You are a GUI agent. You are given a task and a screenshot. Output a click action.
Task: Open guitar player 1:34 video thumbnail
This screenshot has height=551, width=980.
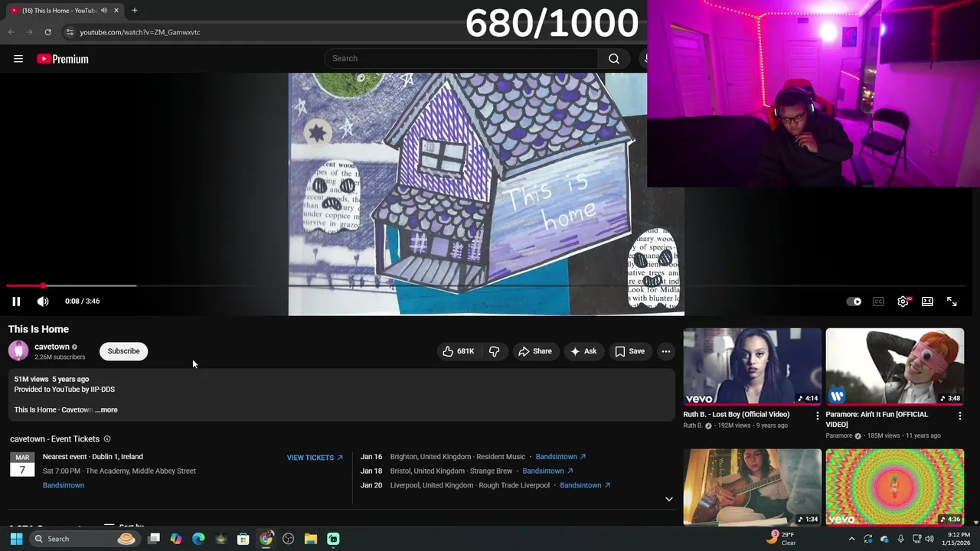coord(752,487)
